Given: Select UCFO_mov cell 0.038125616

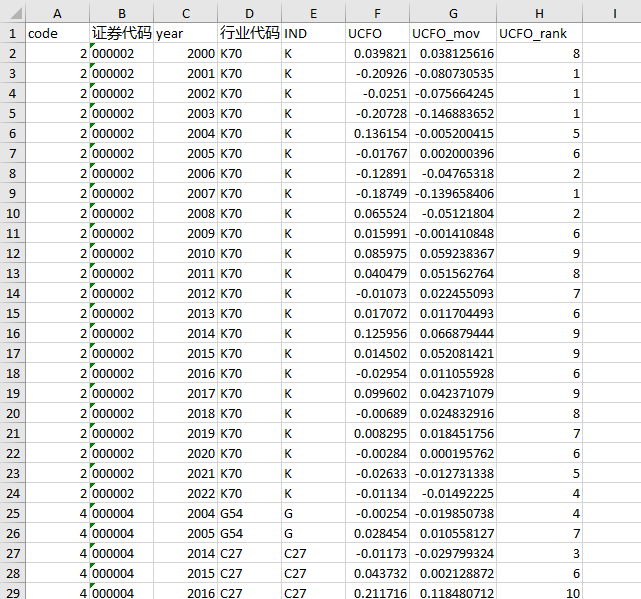Looking at the screenshot, I should (453, 53).
